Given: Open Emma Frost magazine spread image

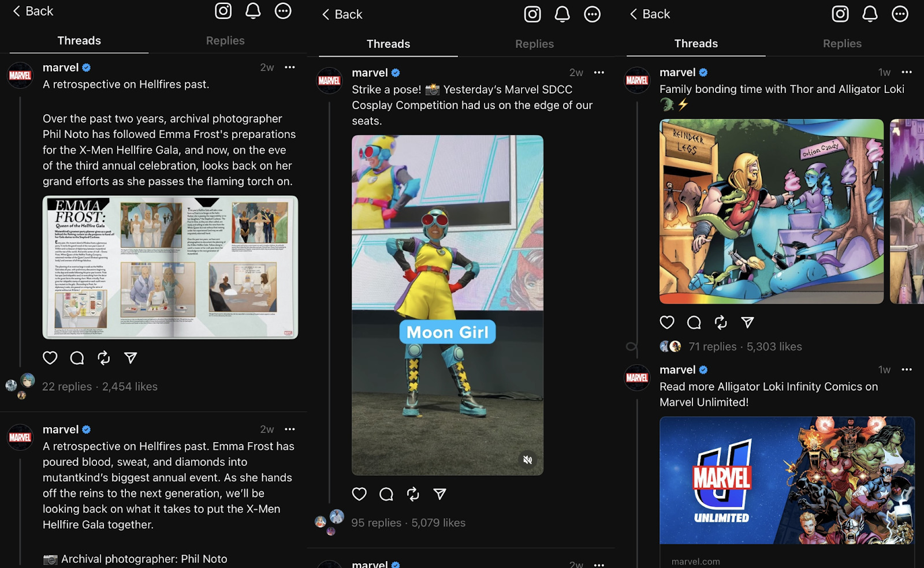Looking at the screenshot, I should 170,267.
